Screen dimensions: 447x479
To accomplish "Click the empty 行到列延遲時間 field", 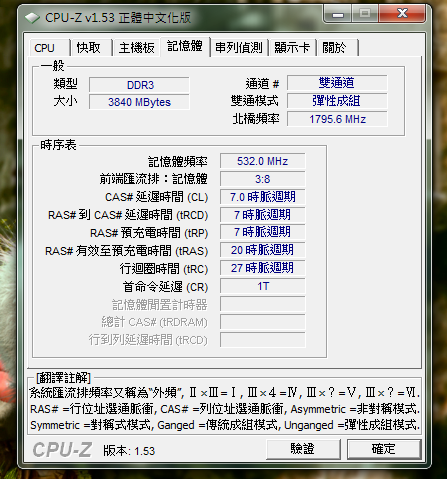I will tap(262, 340).
